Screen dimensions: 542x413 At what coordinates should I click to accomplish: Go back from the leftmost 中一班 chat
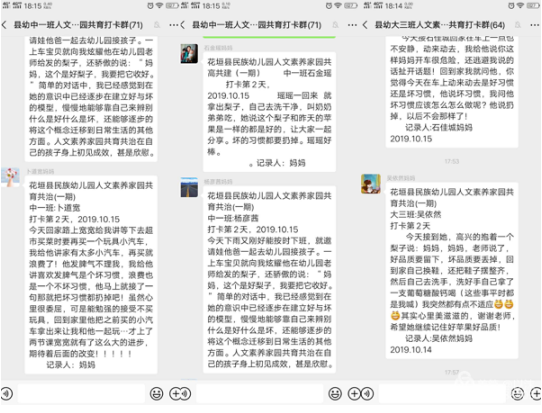4,25
